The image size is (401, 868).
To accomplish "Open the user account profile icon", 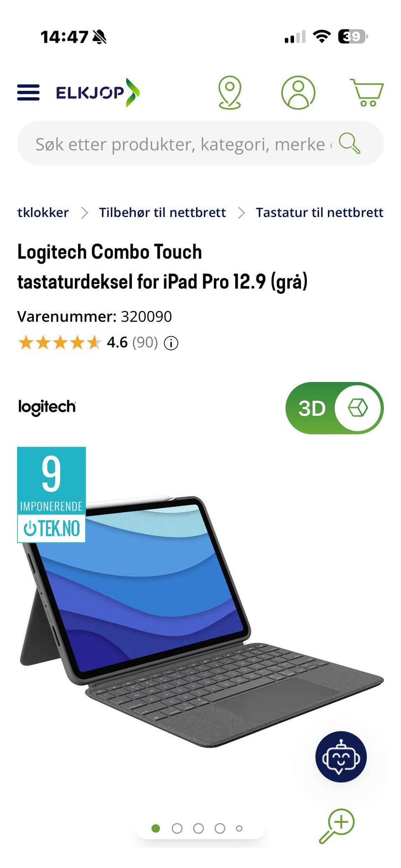I will point(298,92).
